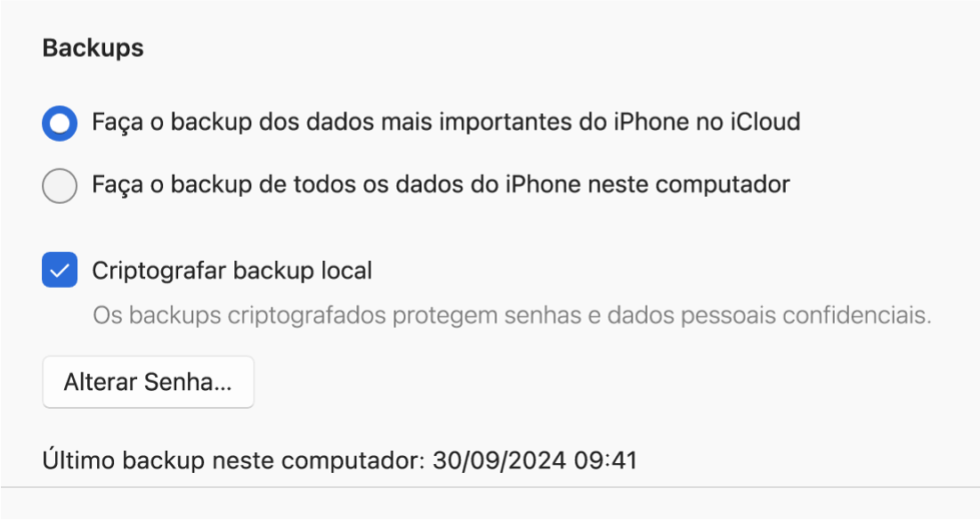Click the horizontal divider below last backup

pos(490,488)
